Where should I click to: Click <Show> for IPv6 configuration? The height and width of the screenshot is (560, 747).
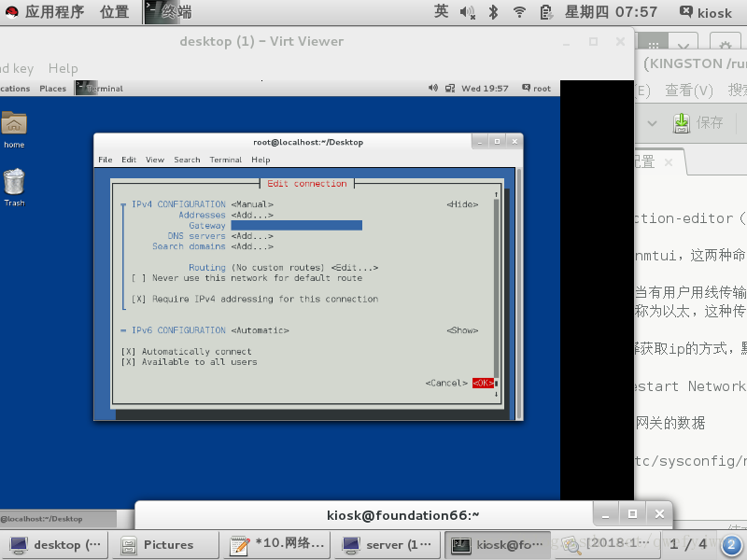(x=462, y=330)
